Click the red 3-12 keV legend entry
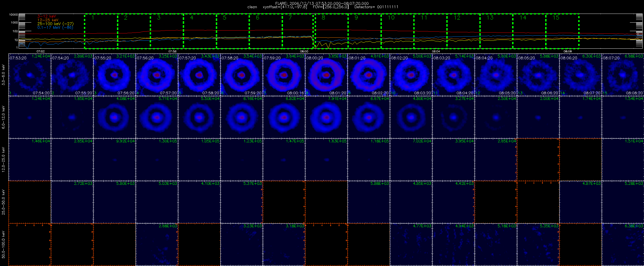 [x=47, y=16]
